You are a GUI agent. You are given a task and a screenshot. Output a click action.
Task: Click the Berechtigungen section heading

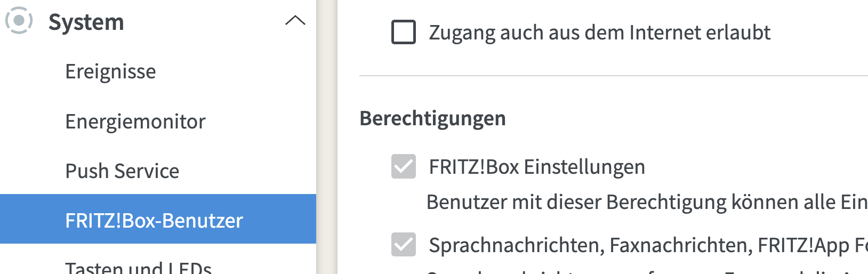tap(432, 118)
